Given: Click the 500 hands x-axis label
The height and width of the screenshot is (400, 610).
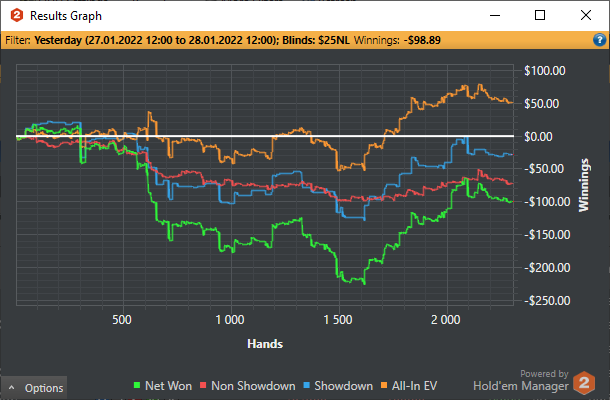Looking at the screenshot, I should (x=122, y=320).
